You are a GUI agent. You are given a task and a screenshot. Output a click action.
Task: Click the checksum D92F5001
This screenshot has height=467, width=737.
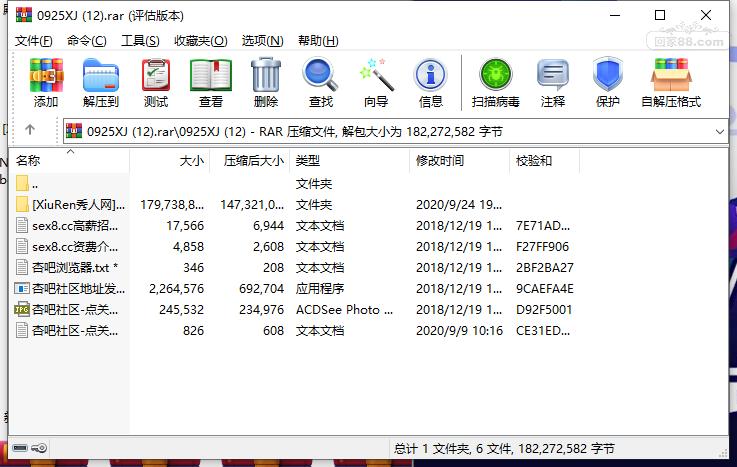[544, 310]
